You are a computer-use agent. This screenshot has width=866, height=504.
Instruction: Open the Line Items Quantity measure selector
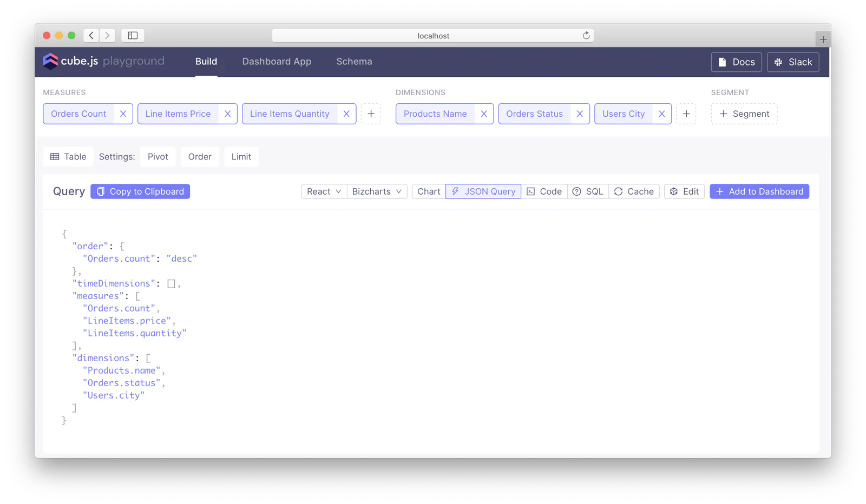pos(290,114)
